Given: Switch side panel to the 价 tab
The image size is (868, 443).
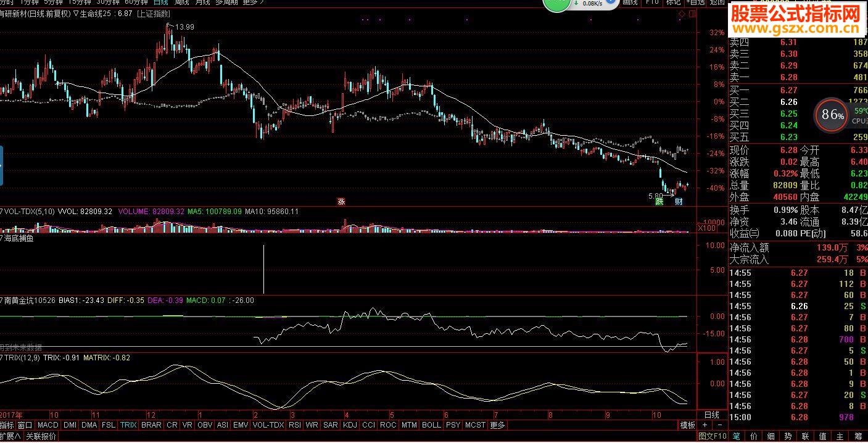Looking at the screenshot, I should tap(754, 436).
